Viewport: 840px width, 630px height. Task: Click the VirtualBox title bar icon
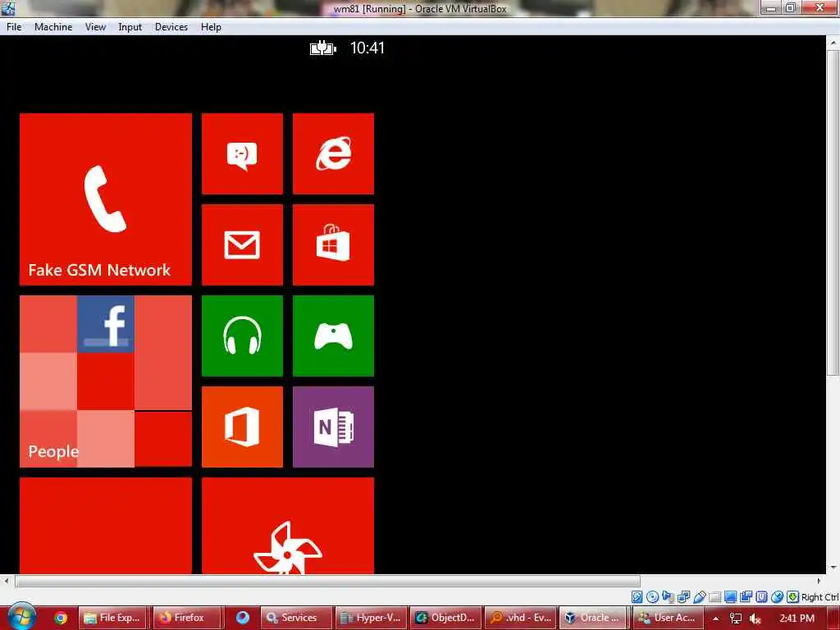(8, 8)
